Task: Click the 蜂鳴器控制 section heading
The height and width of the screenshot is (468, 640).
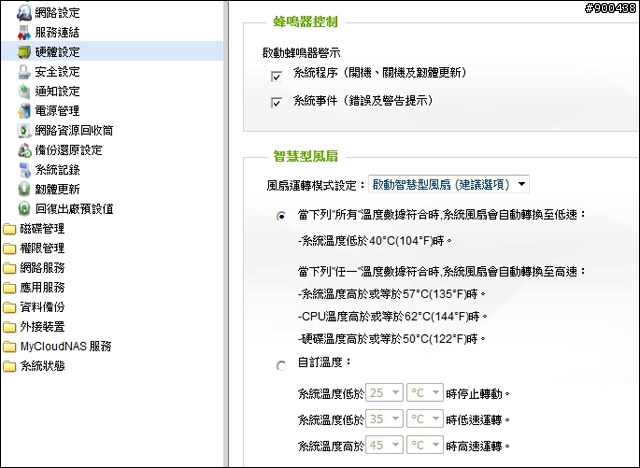Action: click(x=305, y=22)
